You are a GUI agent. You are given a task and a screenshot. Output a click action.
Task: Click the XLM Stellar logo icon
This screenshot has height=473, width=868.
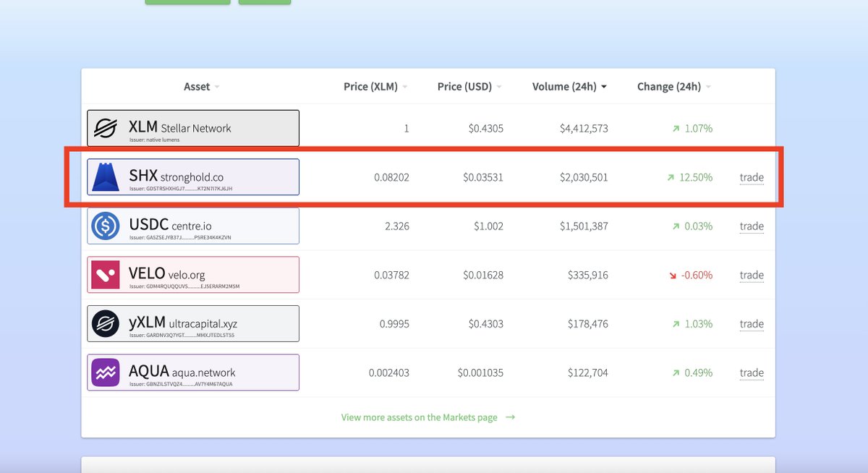[106, 129]
